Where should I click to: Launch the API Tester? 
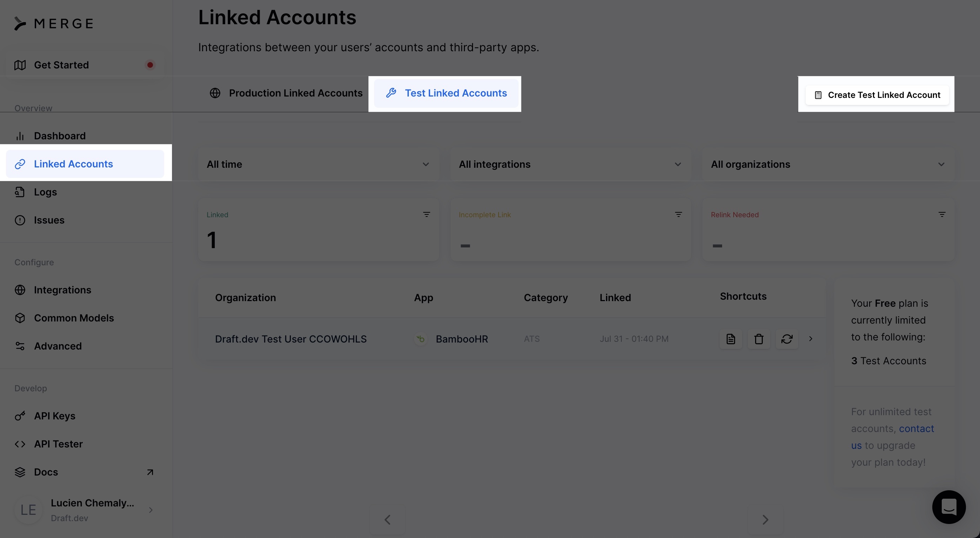58,444
